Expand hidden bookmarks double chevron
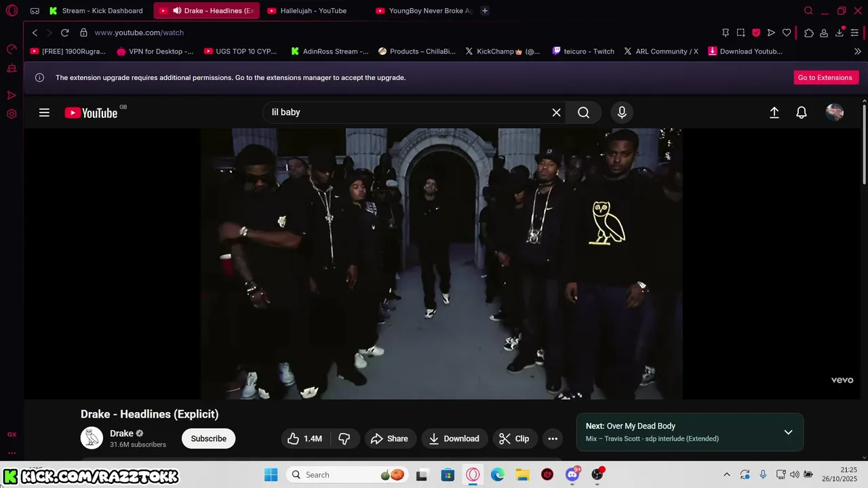This screenshot has height=488, width=868. pos(857,51)
